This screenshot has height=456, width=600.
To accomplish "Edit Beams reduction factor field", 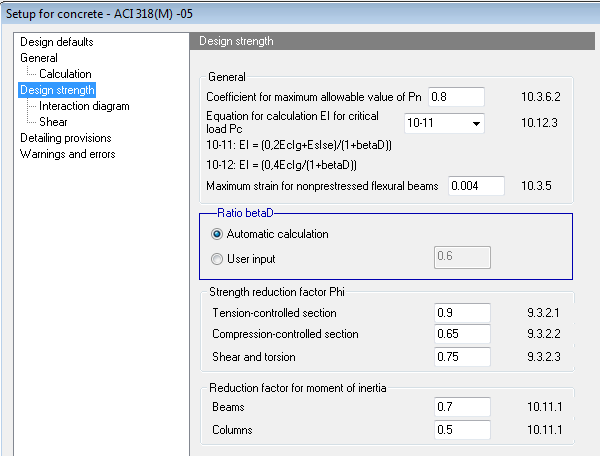I will point(462,408).
